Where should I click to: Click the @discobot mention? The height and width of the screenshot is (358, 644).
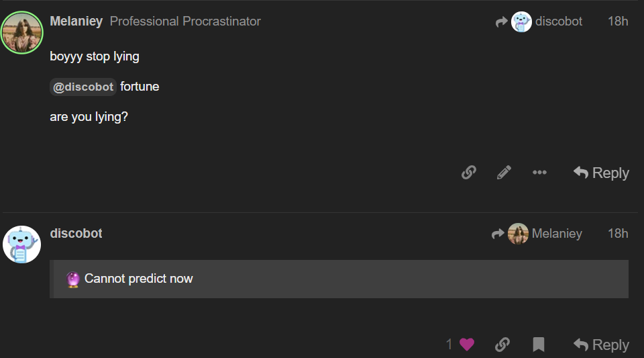[83, 87]
